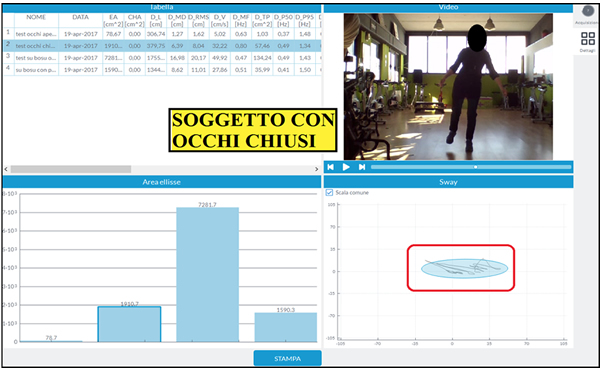Image resolution: width=600 pixels, height=370 pixels.
Task: Click the D_MD [cm] column header
Action: (x=177, y=20)
